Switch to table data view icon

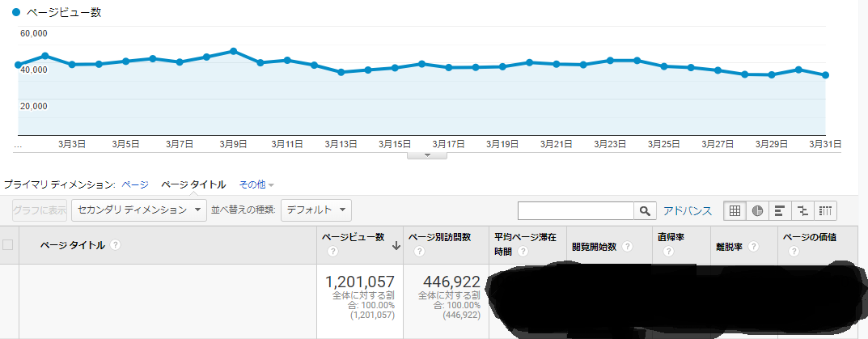[x=735, y=210]
